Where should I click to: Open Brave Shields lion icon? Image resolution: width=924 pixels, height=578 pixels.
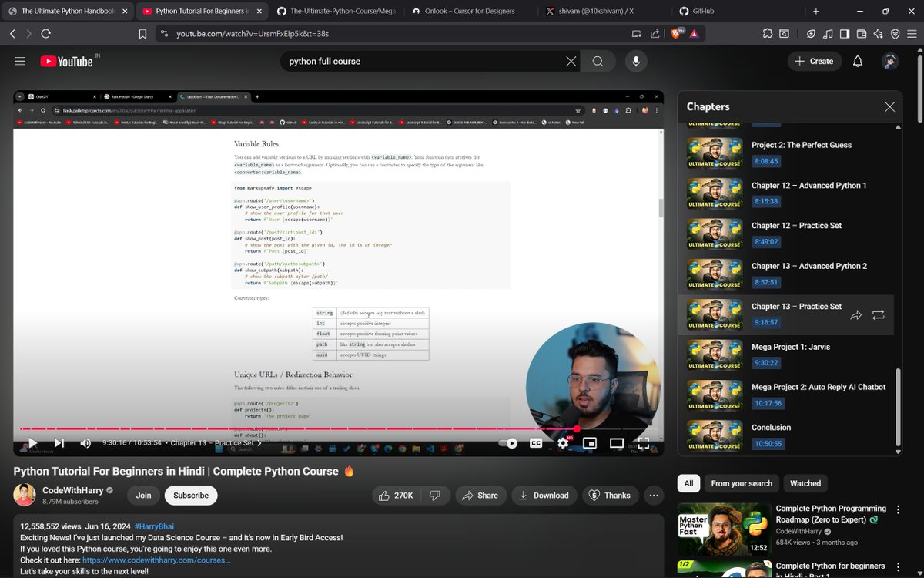click(x=677, y=34)
